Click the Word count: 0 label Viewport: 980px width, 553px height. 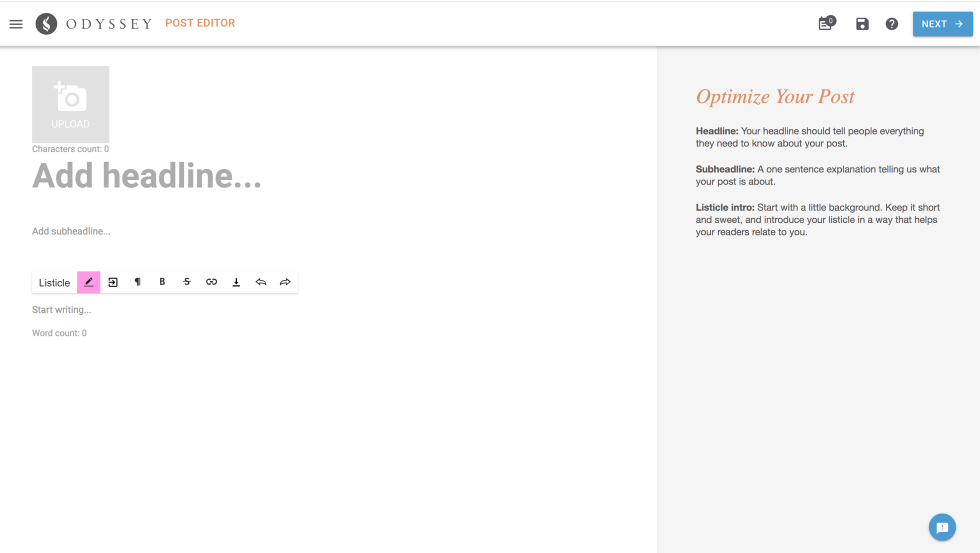click(59, 333)
